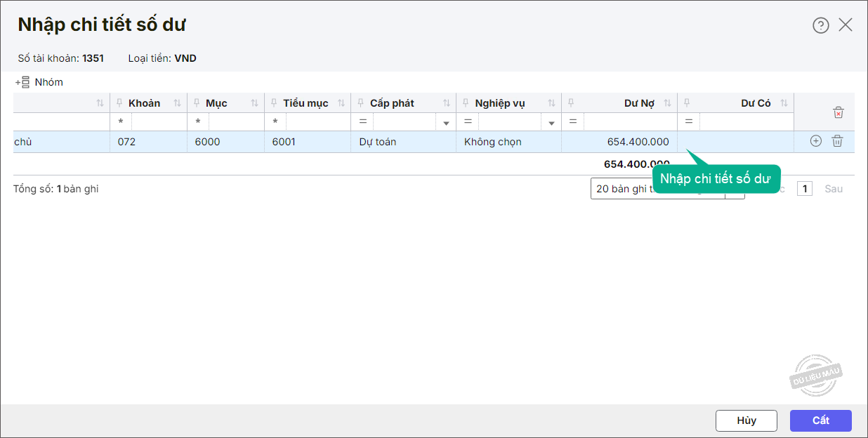Pin the Nghiệp vụ column
The image size is (868, 438).
click(466, 103)
